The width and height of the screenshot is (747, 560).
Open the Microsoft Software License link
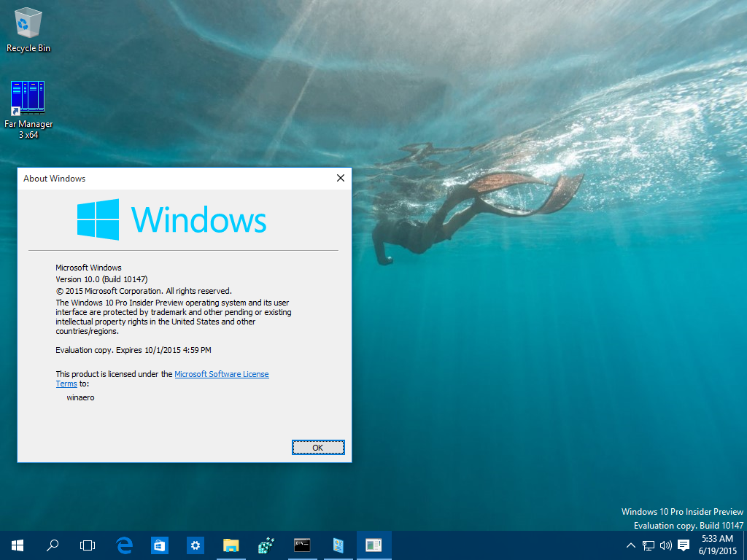(x=222, y=374)
